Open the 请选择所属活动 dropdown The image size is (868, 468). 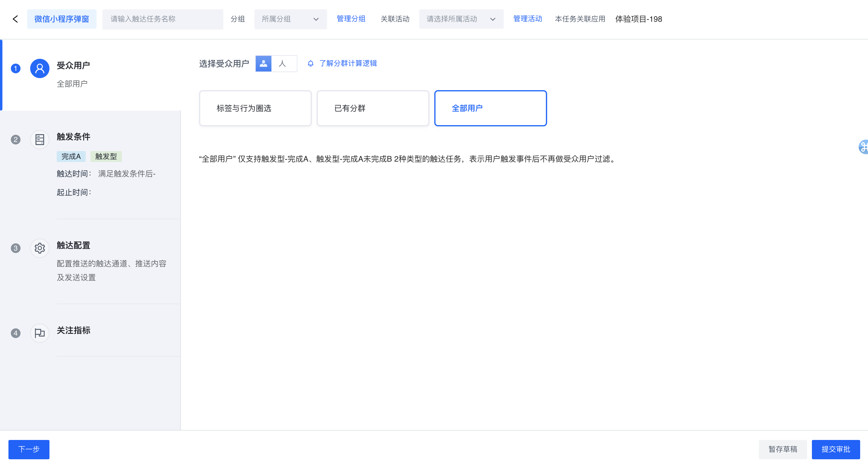click(461, 19)
